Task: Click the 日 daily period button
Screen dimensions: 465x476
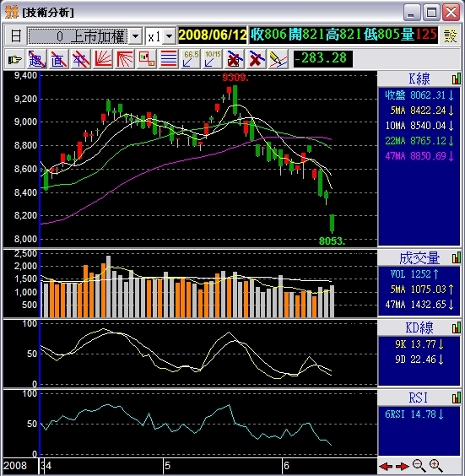Action: 15,35
